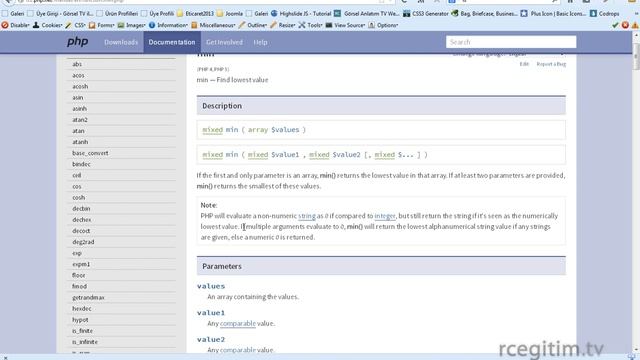Open the dechex function in sidebar

(x=82, y=220)
